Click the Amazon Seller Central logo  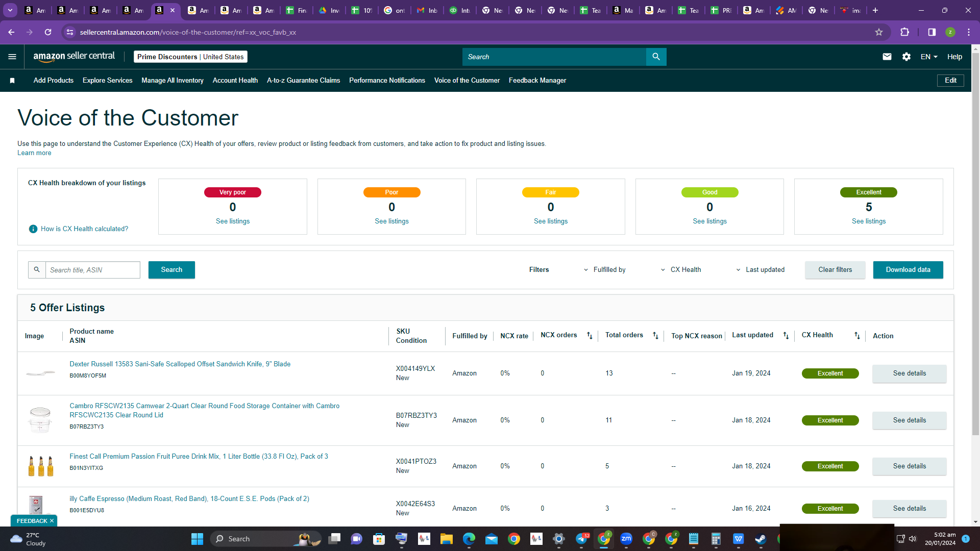[74, 57]
